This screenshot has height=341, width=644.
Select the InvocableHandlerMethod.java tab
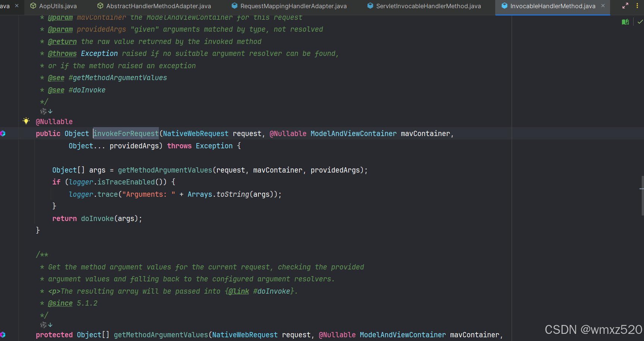point(553,6)
